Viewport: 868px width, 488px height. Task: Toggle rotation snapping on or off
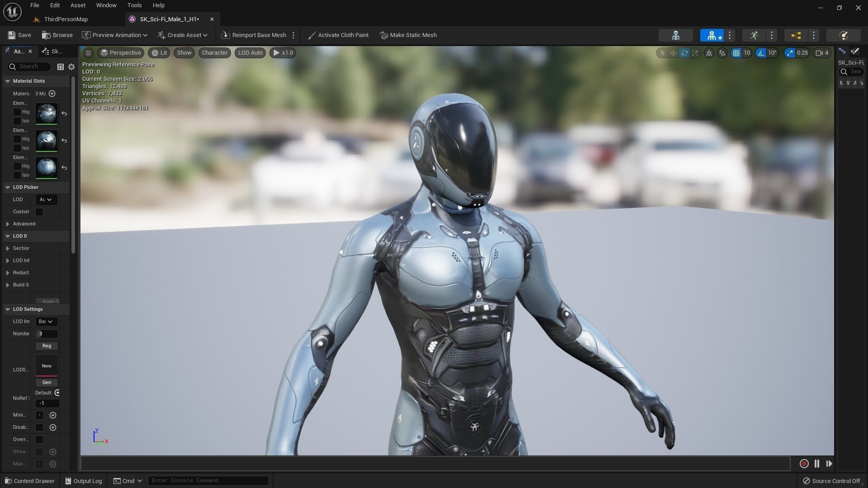[761, 53]
